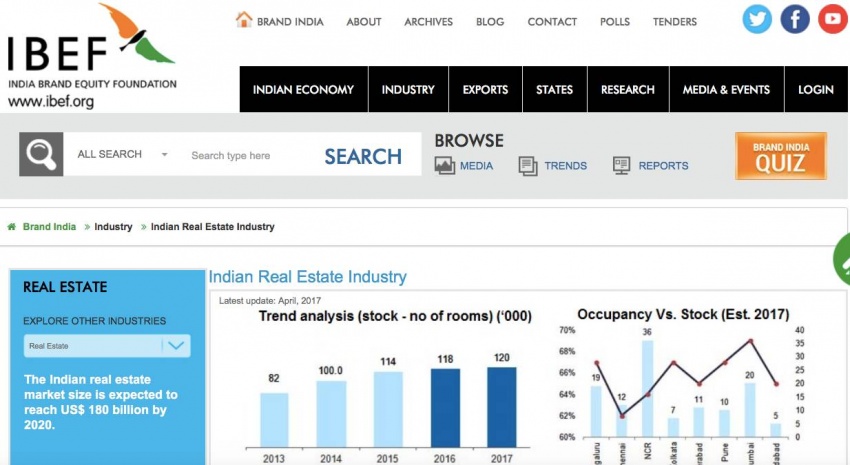Click the green circular icon at right edge
This screenshot has height=465, width=850.
842,259
